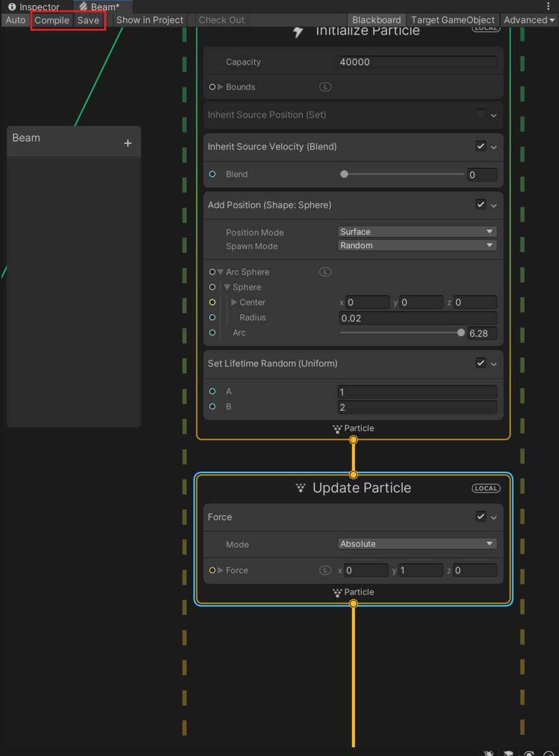
Task: Click Show in Project button
Action: [x=150, y=20]
